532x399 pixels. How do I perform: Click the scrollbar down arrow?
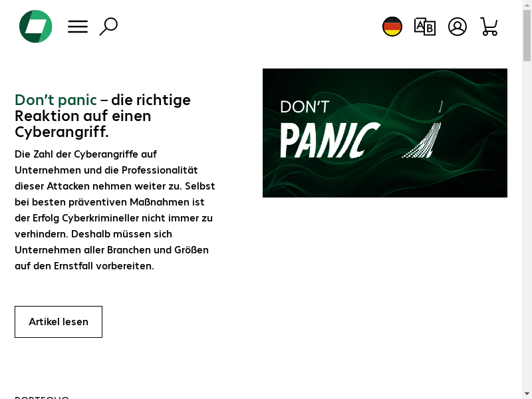point(527,395)
